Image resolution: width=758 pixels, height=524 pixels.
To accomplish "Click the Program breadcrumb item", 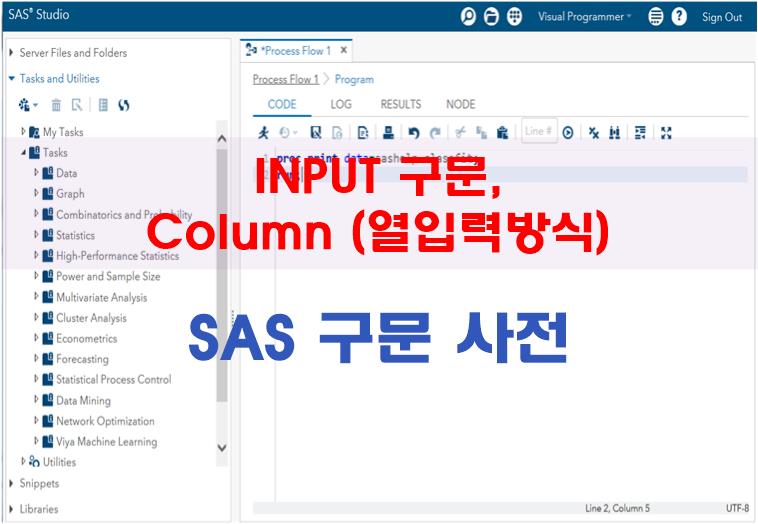I will pos(354,79).
